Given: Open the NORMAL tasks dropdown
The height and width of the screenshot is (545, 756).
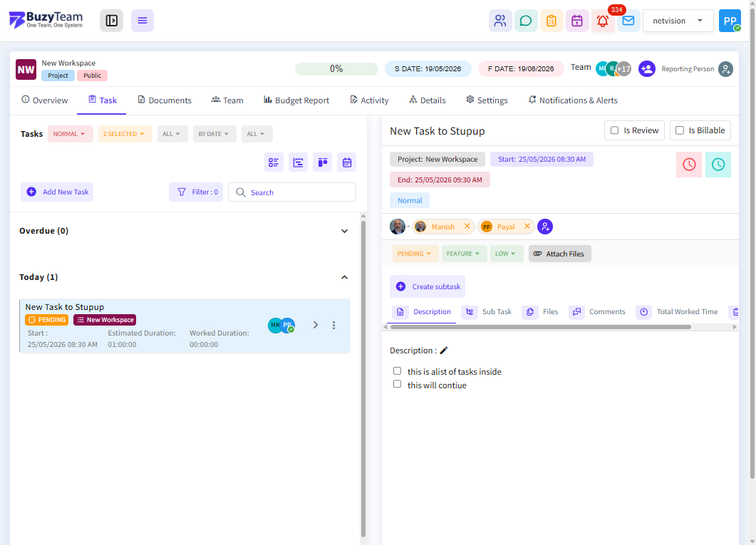Looking at the screenshot, I should tap(70, 134).
